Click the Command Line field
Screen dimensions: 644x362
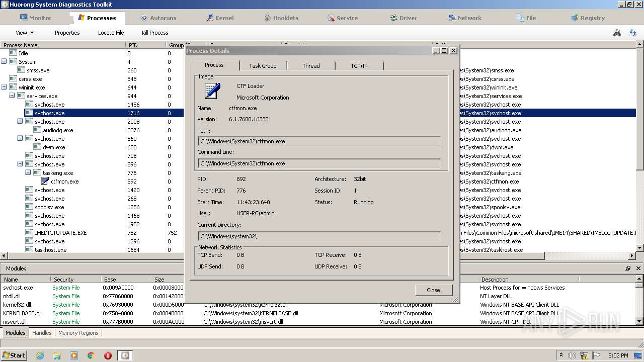pyautogui.click(x=319, y=163)
